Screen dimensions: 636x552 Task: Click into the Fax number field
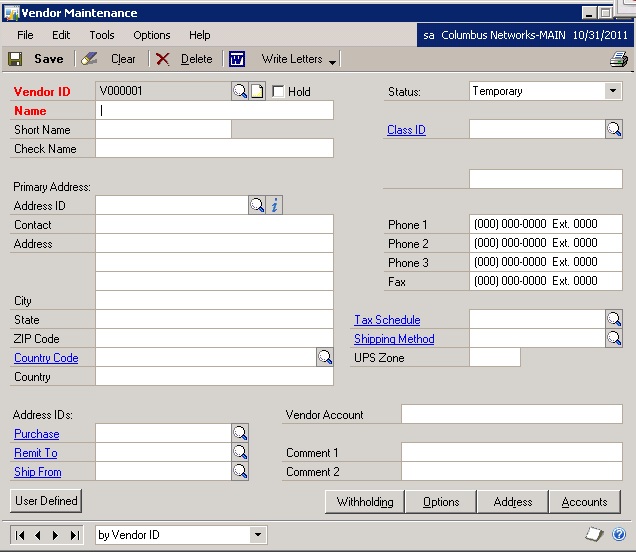(546, 281)
